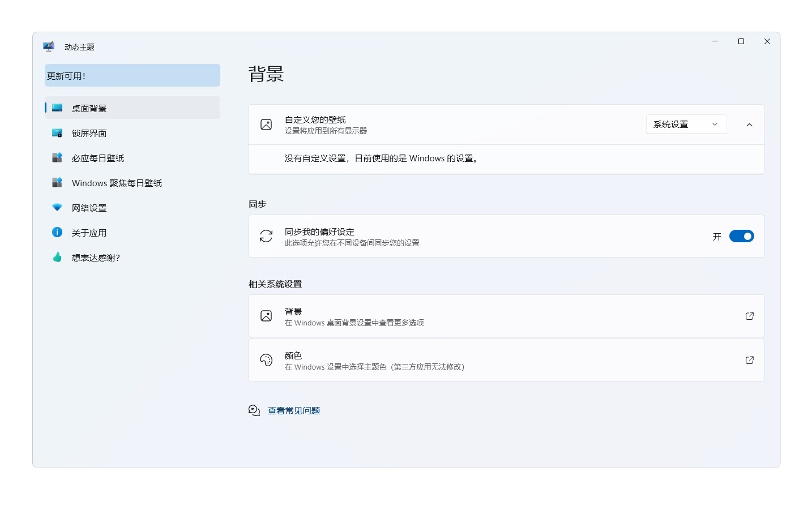Click the 网络设置 wifi icon
This screenshot has height=506, width=812.
pyautogui.click(x=57, y=208)
